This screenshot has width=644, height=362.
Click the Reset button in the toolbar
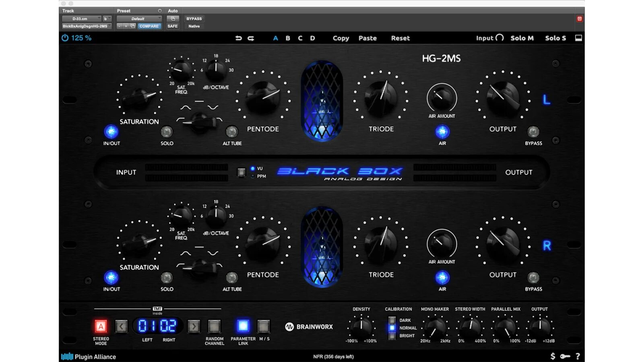pos(400,38)
